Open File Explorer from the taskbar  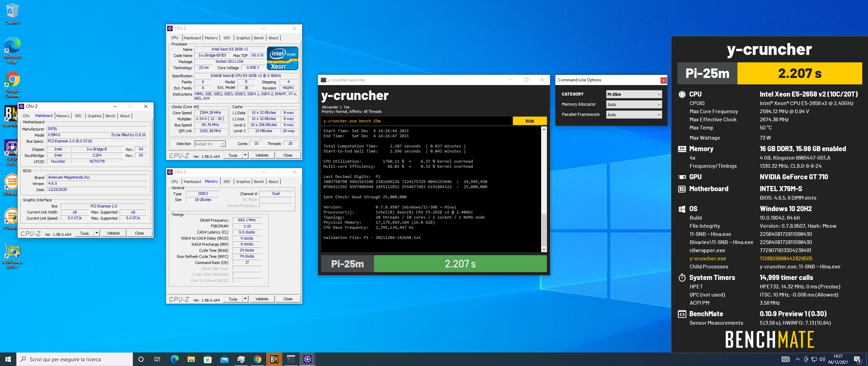point(191,359)
